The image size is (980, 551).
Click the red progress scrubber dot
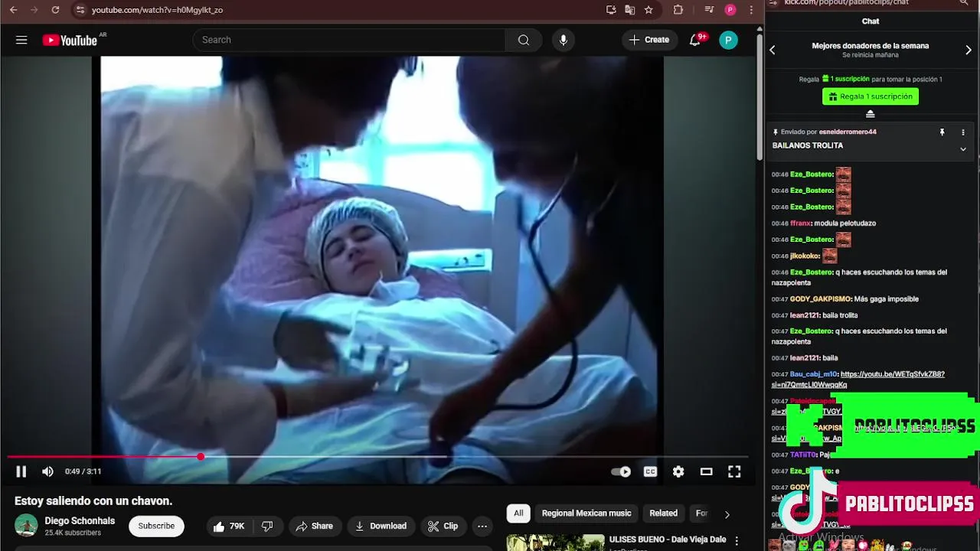(x=201, y=457)
